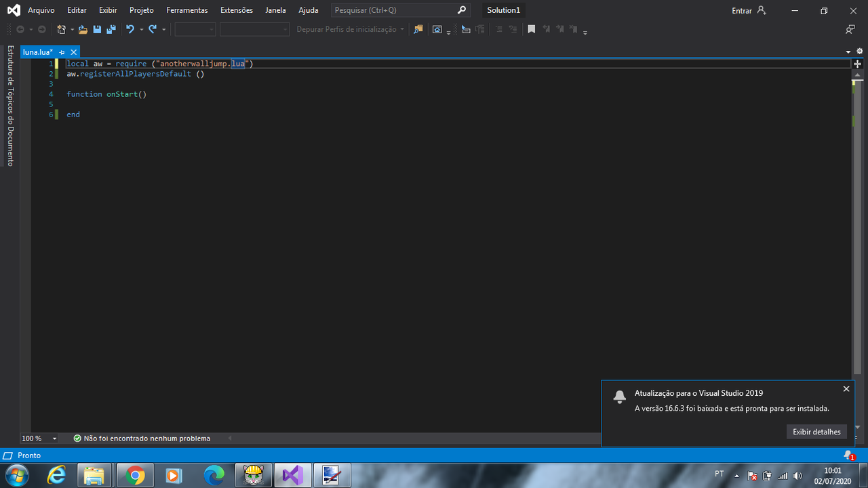
Task: Open the Janela menu
Action: click(276, 10)
